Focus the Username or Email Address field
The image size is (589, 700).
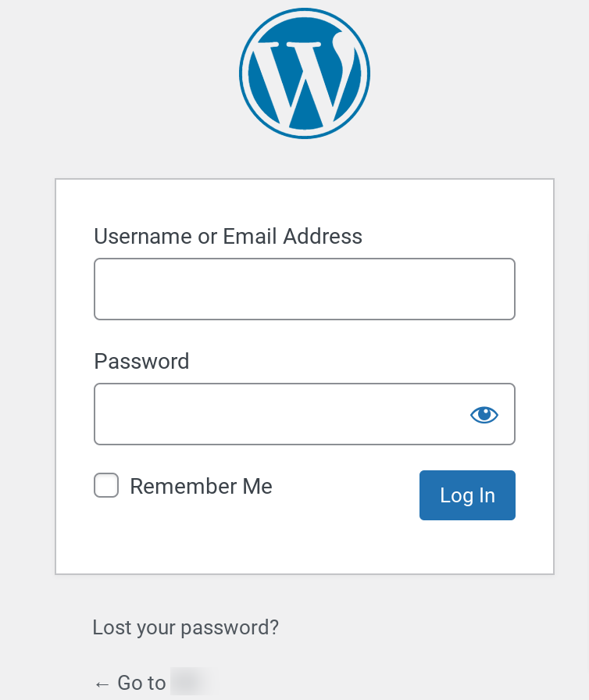pos(305,289)
